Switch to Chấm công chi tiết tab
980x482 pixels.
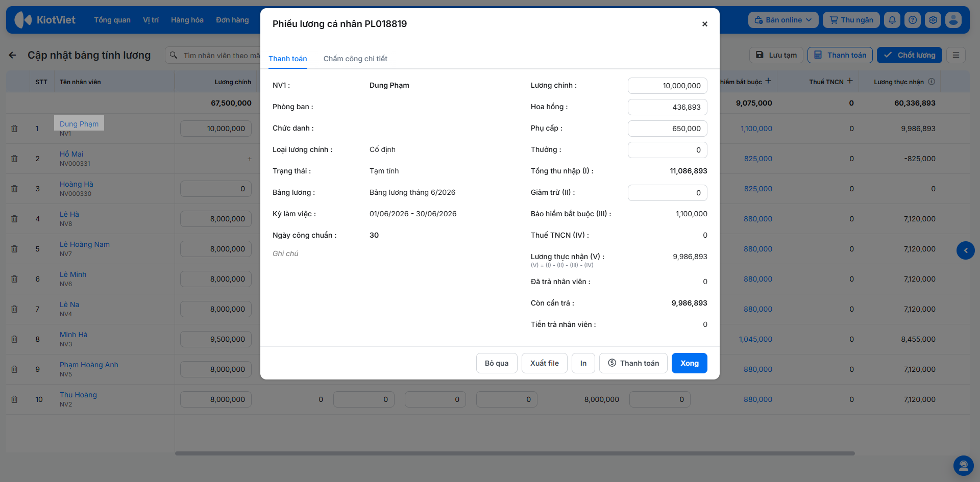point(355,59)
